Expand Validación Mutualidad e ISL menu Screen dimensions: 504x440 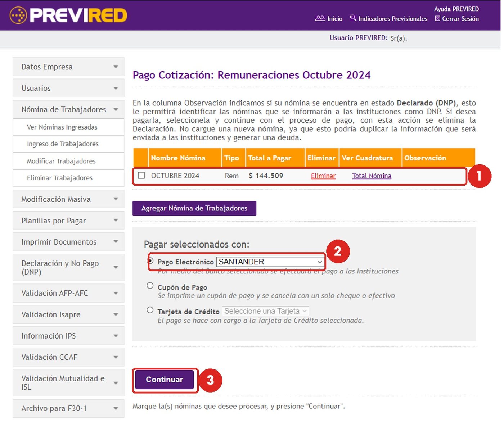pyautogui.click(x=68, y=383)
